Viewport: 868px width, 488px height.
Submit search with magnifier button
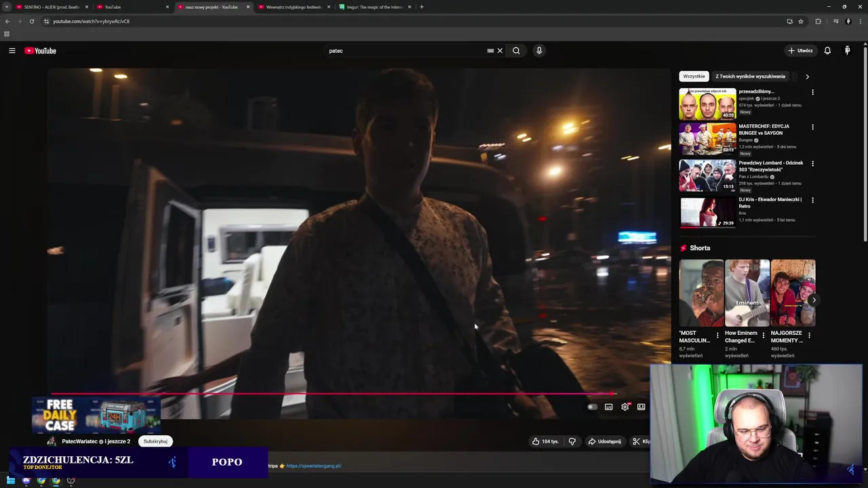click(x=516, y=51)
